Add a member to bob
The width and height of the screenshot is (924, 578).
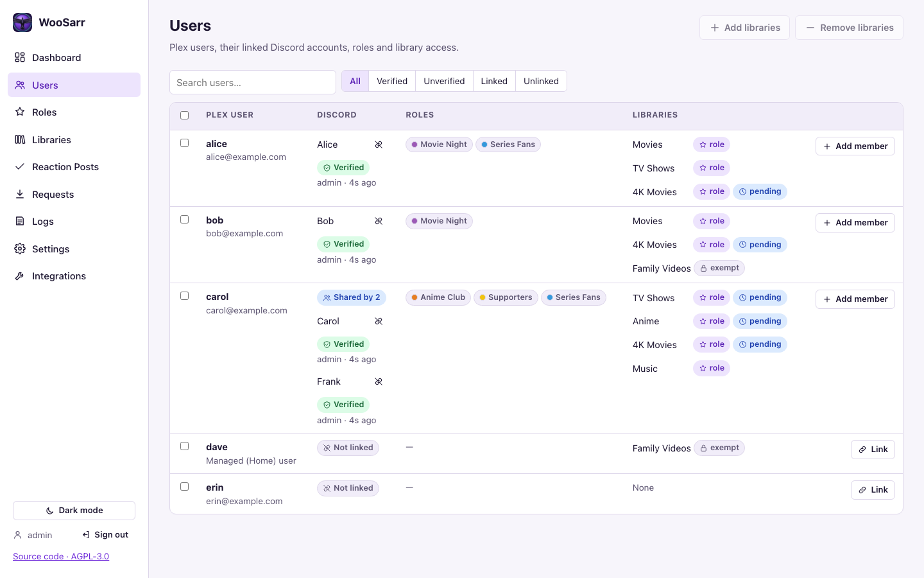click(x=855, y=223)
